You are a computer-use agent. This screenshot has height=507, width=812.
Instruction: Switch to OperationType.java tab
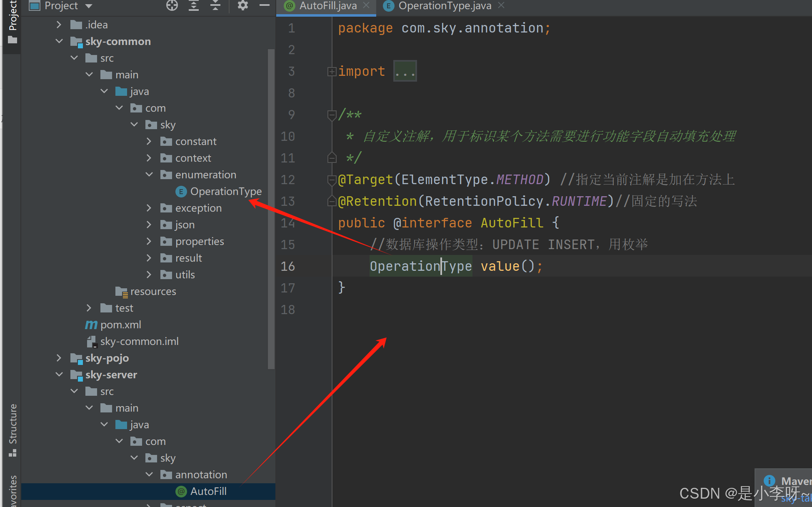(444, 6)
